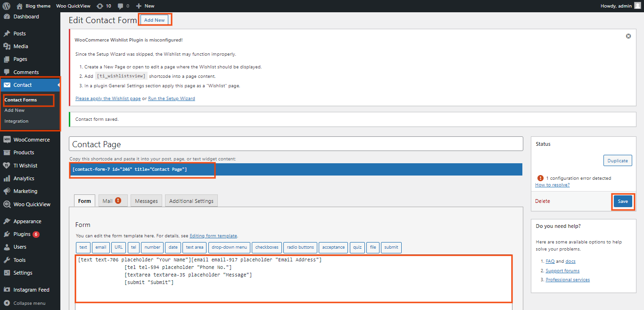Collapse the admin sidebar menu
This screenshot has height=310, width=644.
(x=29, y=303)
